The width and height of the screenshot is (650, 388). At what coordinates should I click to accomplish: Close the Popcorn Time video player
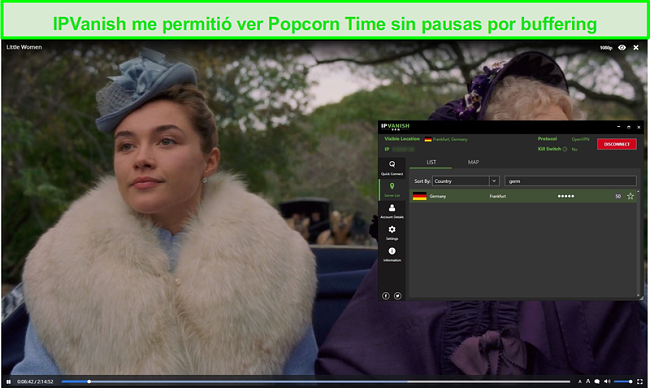coord(636,48)
